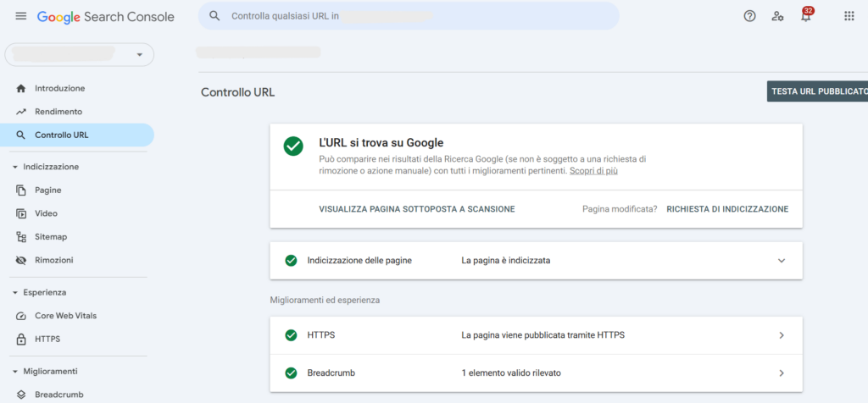868x403 pixels.
Task: Click "1 elemento valido rilevato" text
Action: coord(511,373)
